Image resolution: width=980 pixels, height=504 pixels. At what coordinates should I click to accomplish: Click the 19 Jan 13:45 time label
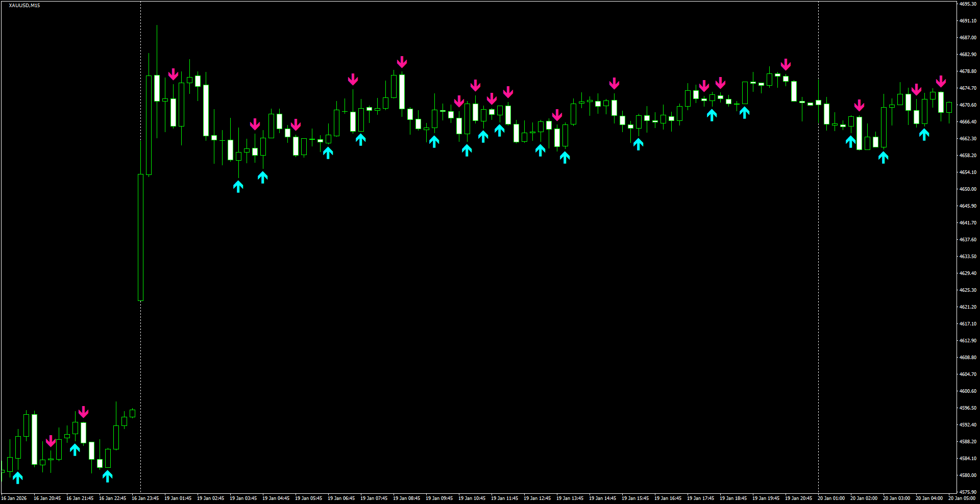coord(570,498)
